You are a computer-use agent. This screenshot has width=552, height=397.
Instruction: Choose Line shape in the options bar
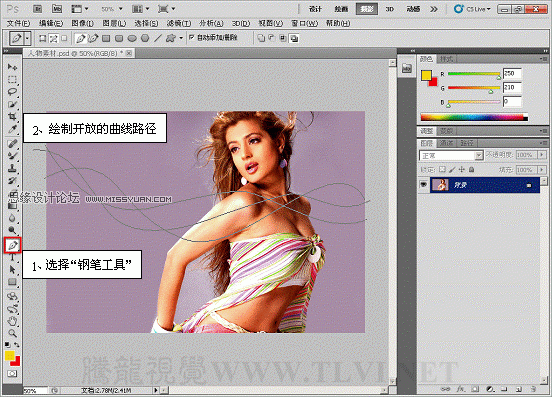pos(158,38)
